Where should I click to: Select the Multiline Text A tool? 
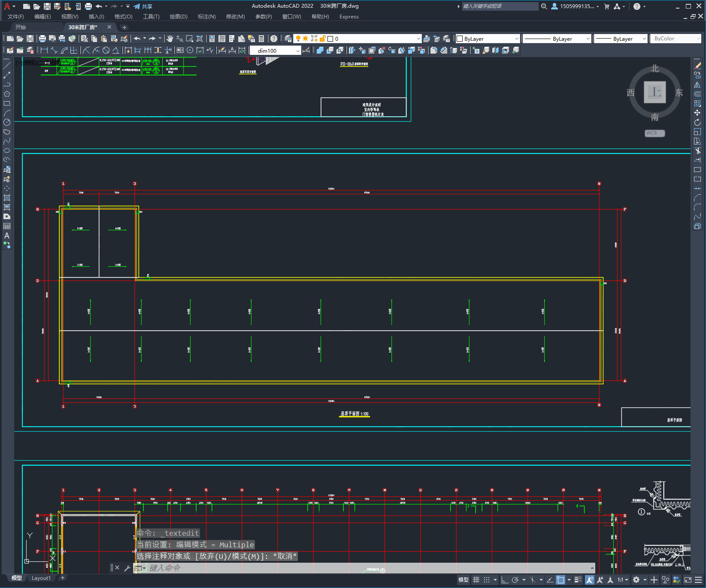point(7,235)
